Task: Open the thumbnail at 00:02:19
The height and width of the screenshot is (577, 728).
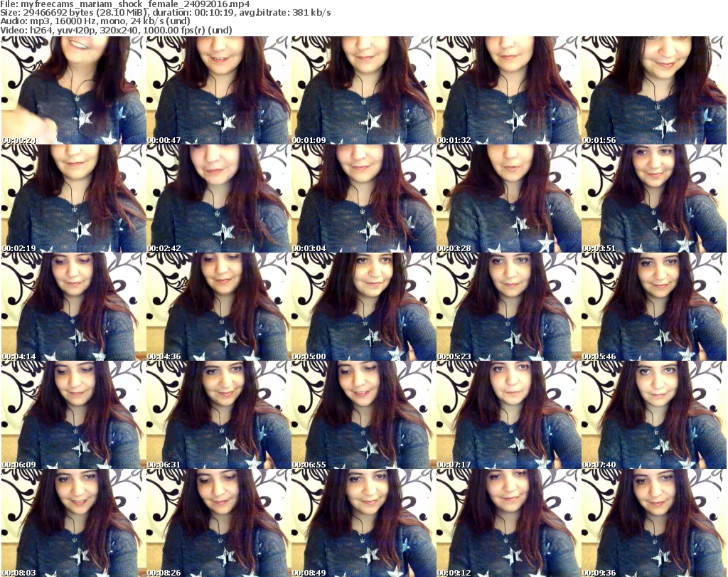Action: coord(74,198)
